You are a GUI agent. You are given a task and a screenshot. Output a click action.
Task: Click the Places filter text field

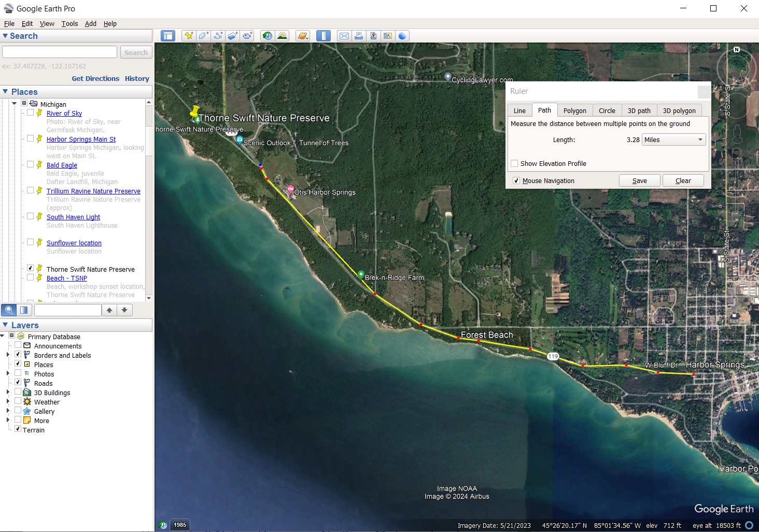pyautogui.click(x=67, y=310)
